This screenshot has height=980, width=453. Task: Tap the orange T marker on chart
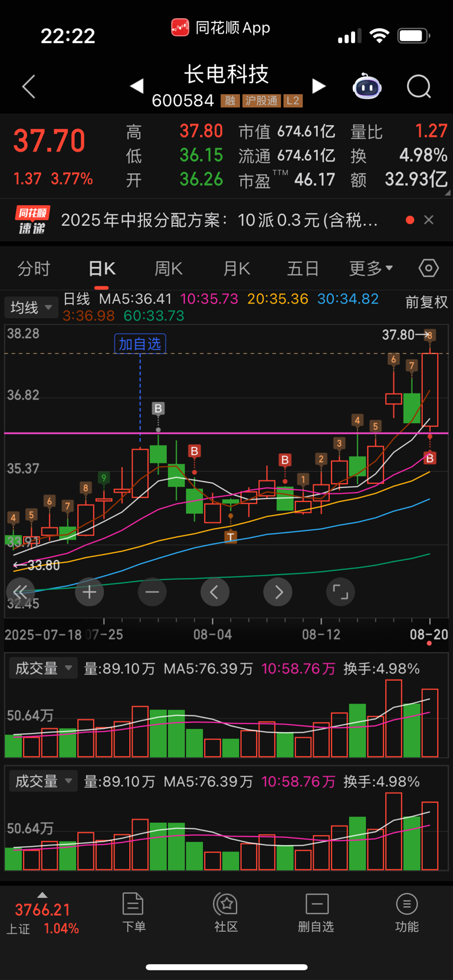point(231,536)
